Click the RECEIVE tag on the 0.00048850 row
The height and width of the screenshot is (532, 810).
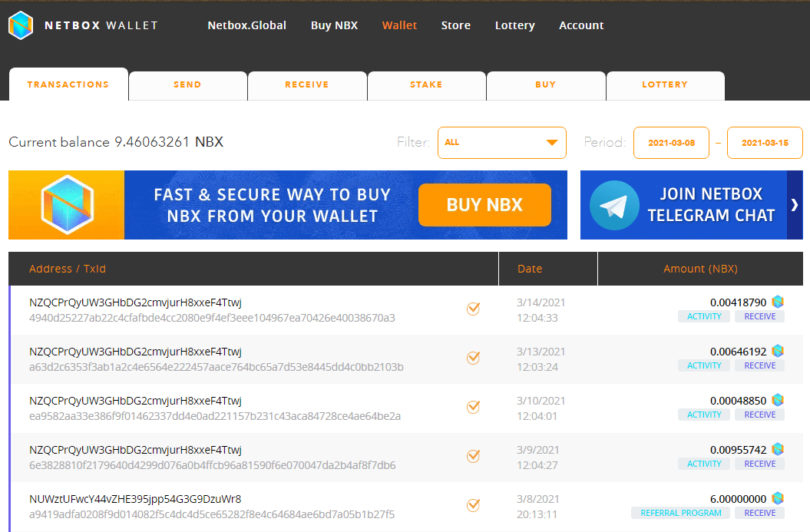click(759, 415)
